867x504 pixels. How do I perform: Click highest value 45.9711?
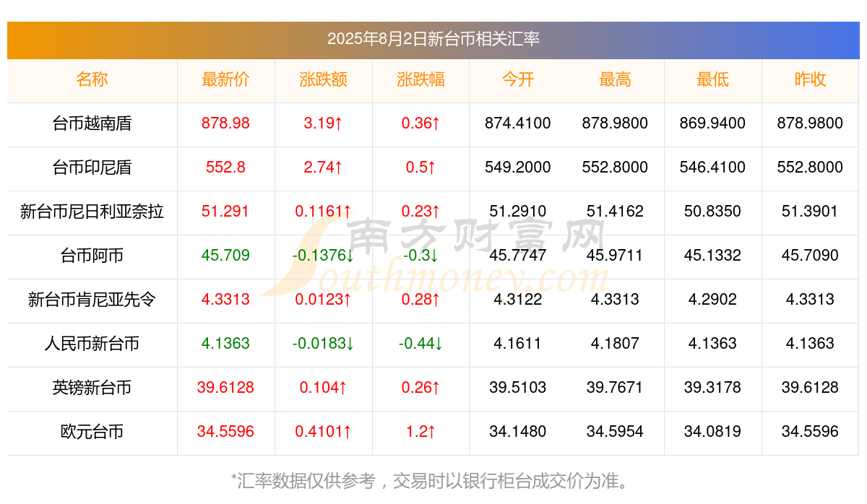click(615, 256)
